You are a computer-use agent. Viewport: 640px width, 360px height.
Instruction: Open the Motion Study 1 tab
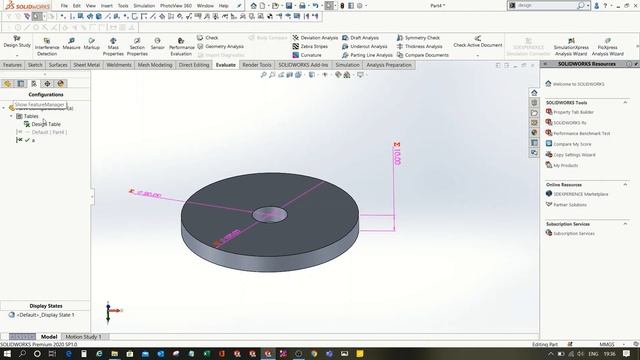(83, 337)
